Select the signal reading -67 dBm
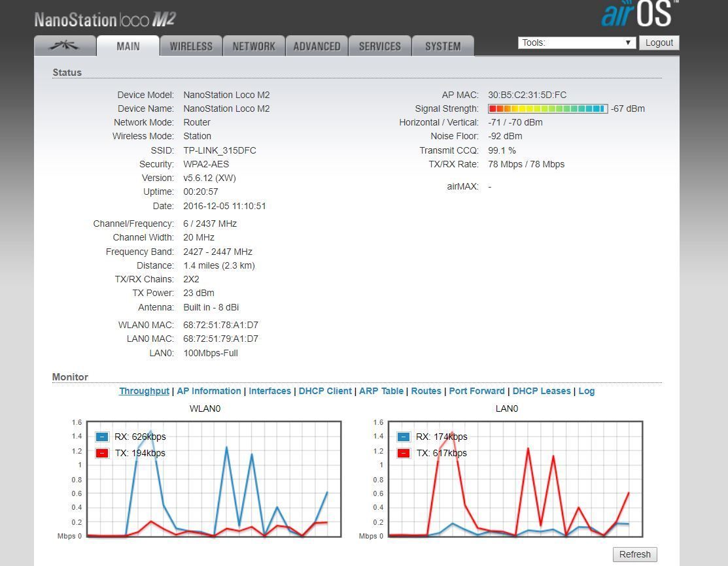The image size is (728, 566). click(628, 108)
